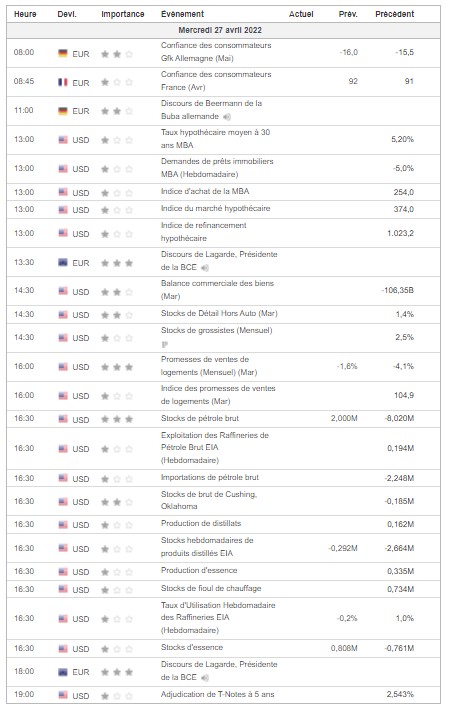The image size is (450, 711).
Task: Click the Importance column header
Action: click(122, 14)
